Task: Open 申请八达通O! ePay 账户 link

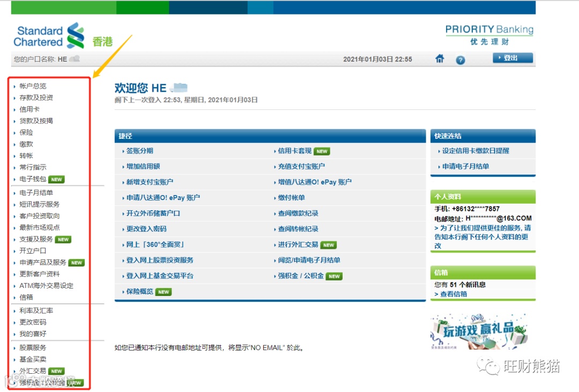Action: 163,198
